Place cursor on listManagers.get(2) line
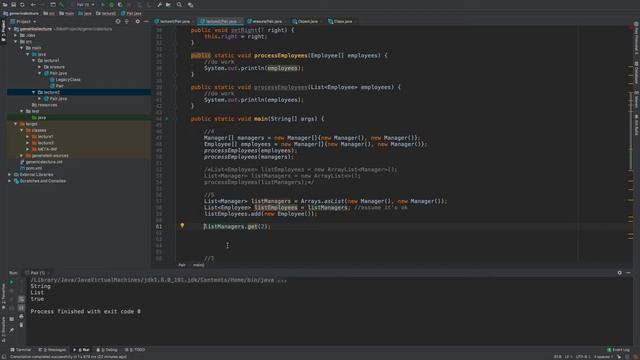 [237, 227]
